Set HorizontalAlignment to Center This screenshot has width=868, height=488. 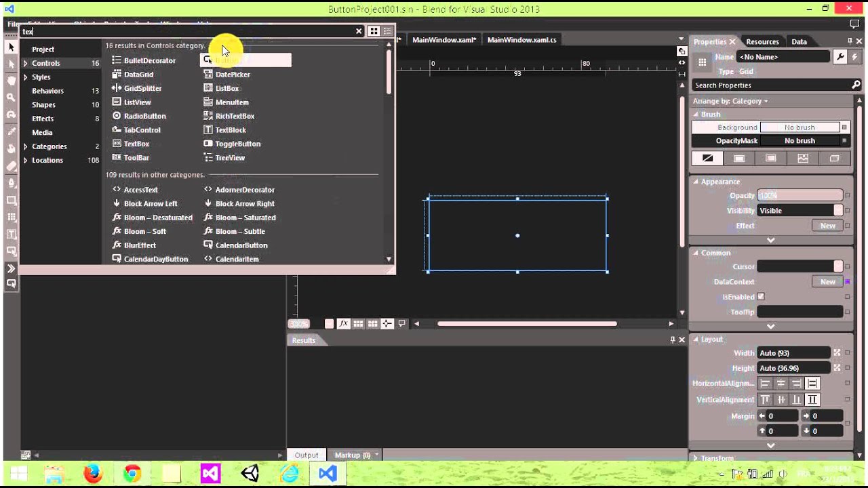[x=781, y=384]
